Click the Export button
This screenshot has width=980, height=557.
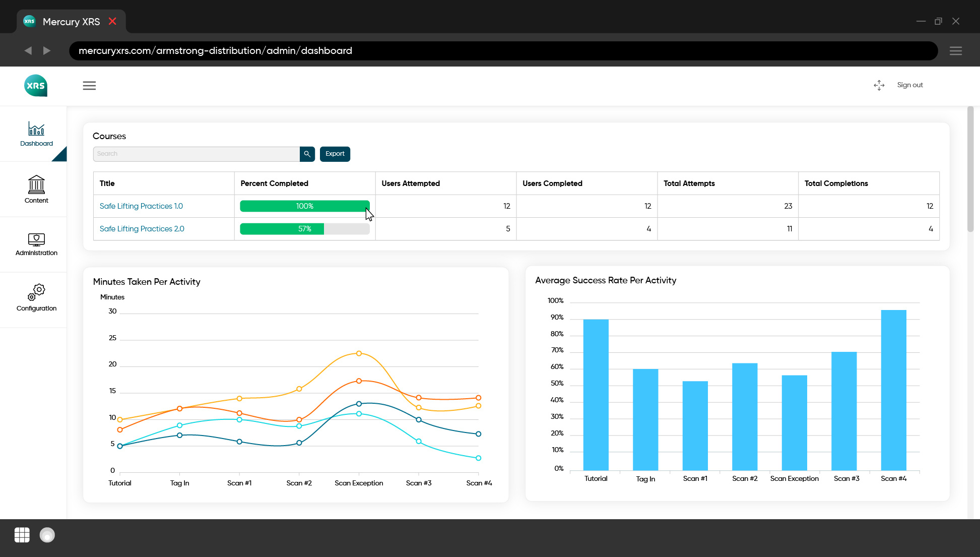pyautogui.click(x=335, y=154)
